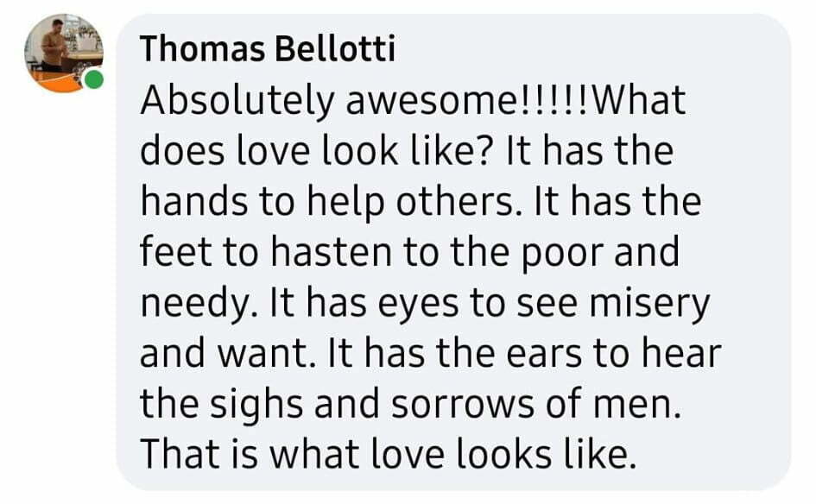Click the phrase "hands to help others"

(326, 202)
